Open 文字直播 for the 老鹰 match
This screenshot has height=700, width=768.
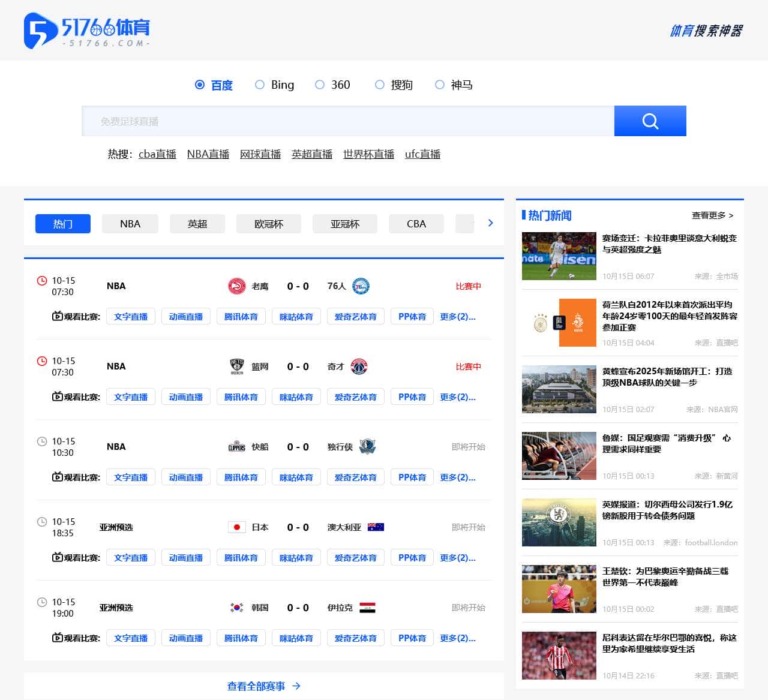[131, 317]
